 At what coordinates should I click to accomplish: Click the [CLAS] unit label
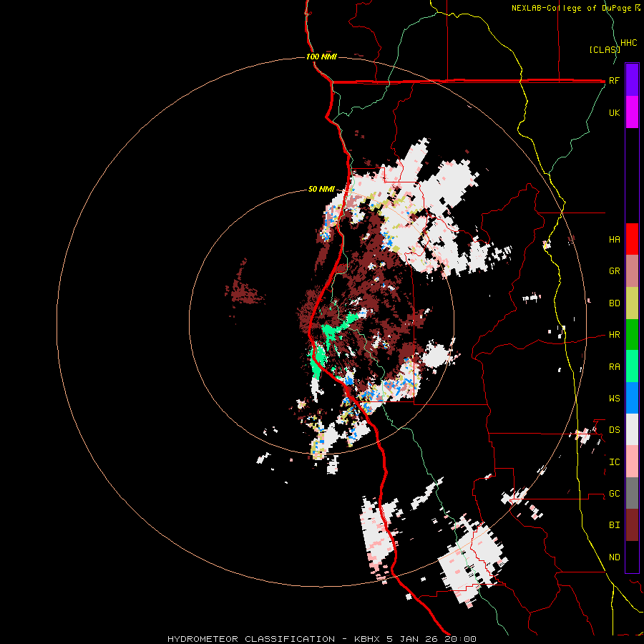(x=605, y=49)
